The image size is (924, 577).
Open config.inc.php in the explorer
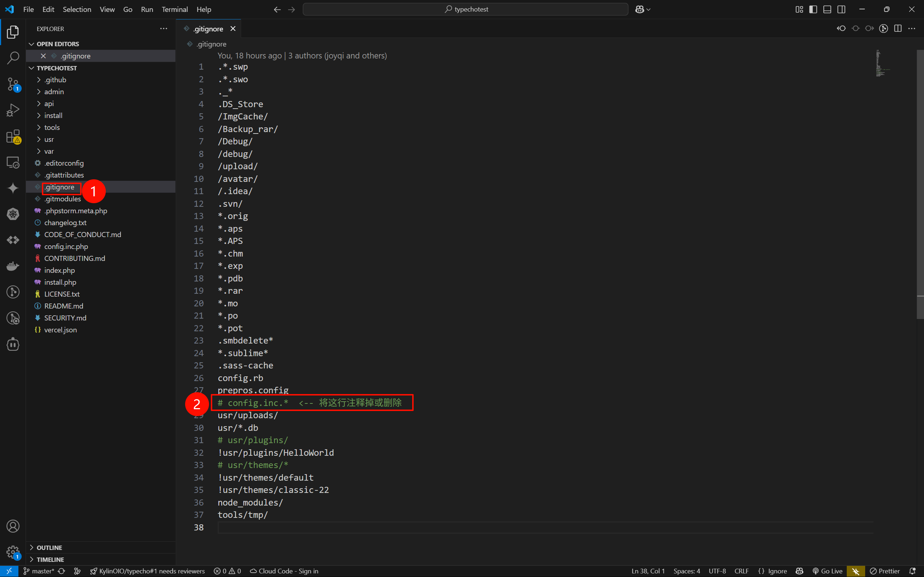pos(66,246)
